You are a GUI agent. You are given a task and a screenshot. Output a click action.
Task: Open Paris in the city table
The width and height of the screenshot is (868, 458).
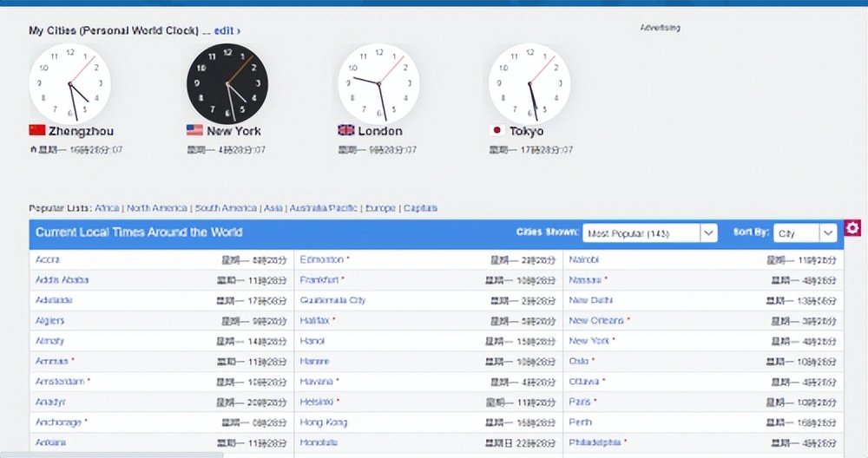coord(580,402)
